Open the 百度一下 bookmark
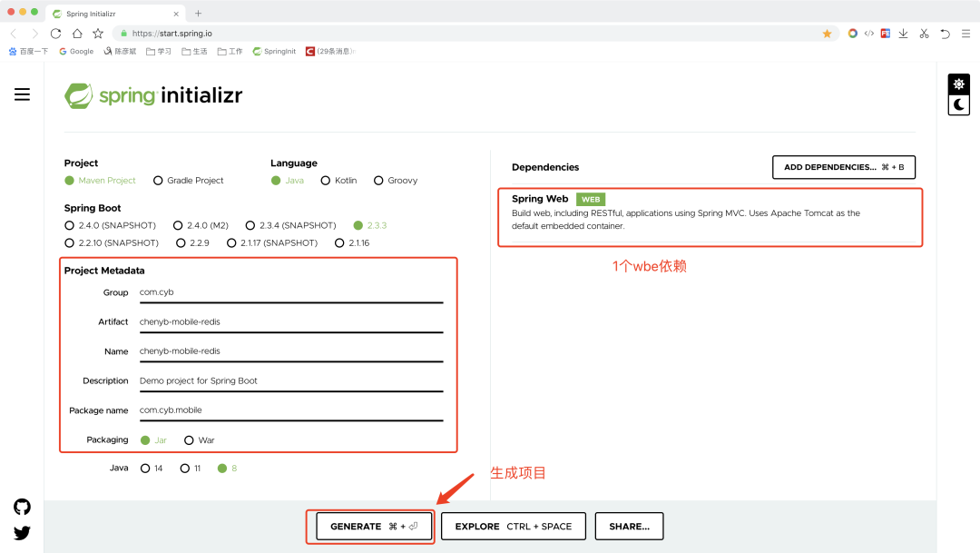Screen dimensions: 980x553 point(28,51)
